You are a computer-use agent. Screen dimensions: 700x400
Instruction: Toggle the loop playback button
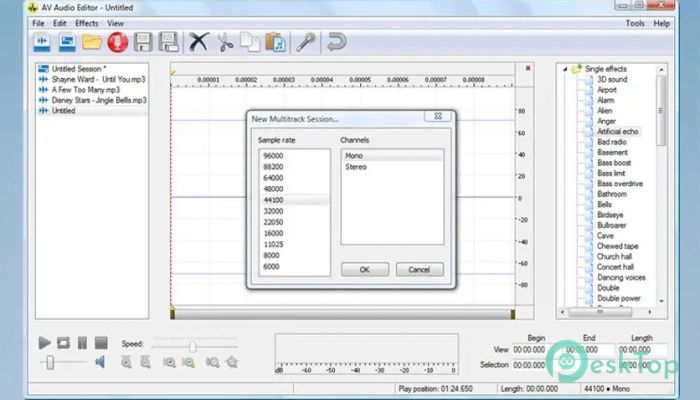point(63,343)
